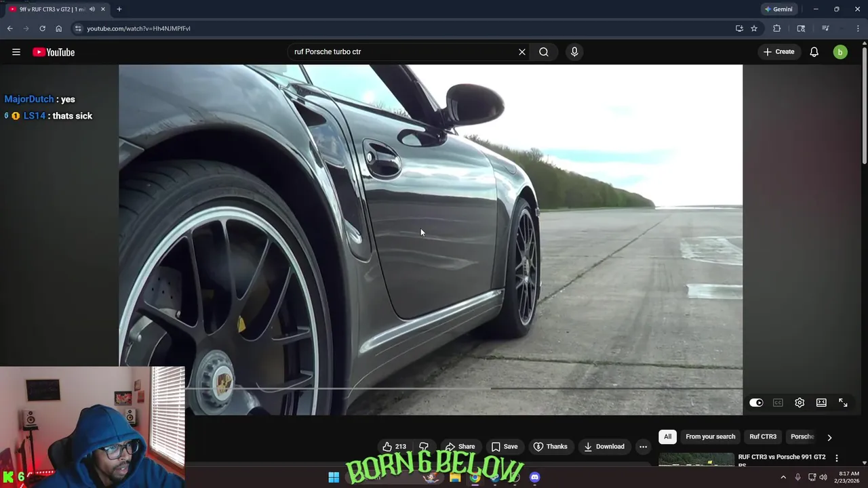Save video to a playlist
Viewport: 868px width, 488px height.
point(505,447)
